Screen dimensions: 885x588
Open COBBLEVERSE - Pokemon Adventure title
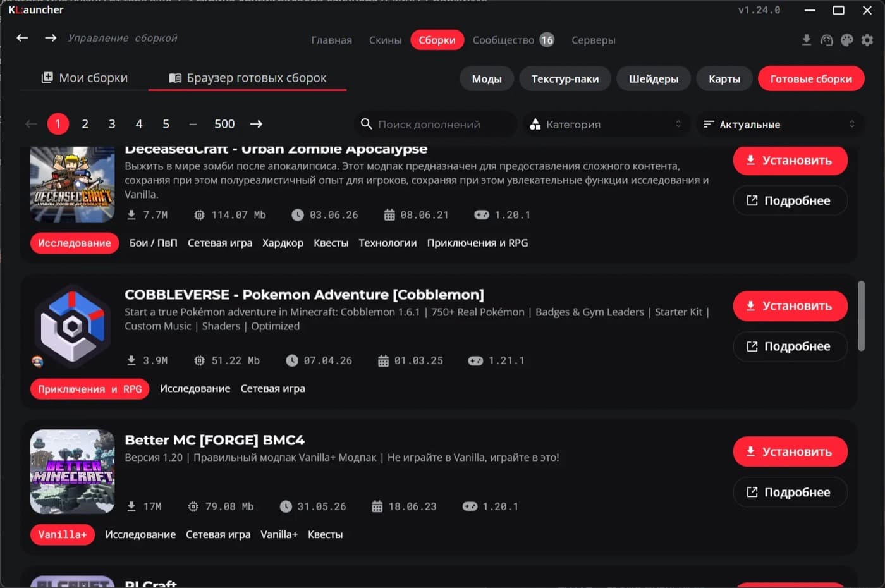pyautogui.click(x=304, y=295)
